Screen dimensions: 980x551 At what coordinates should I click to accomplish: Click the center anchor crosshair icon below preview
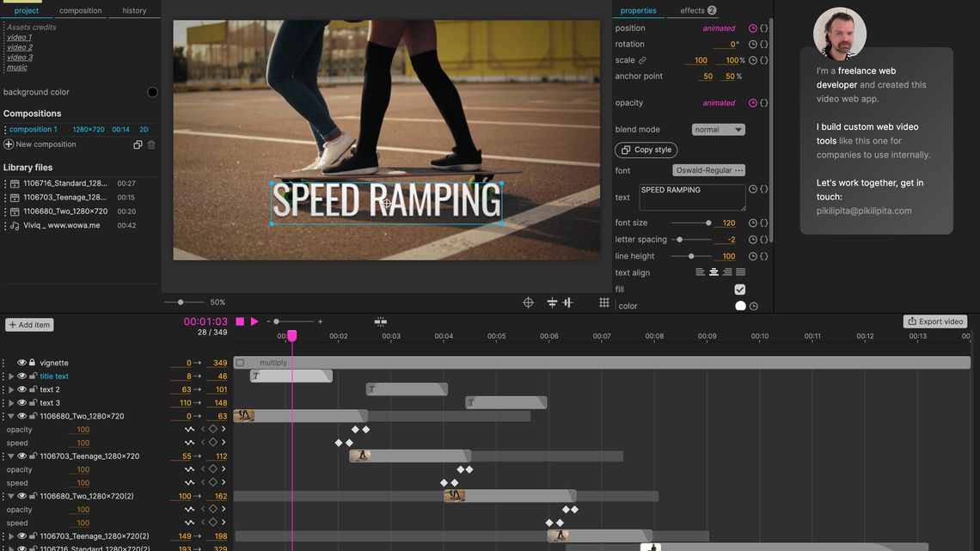[528, 303]
